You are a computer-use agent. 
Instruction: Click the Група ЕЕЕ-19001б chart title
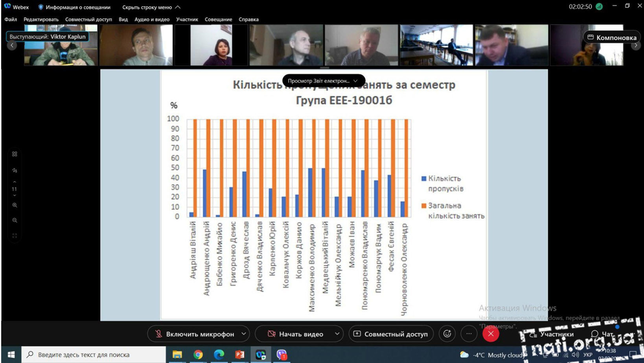pos(344,100)
